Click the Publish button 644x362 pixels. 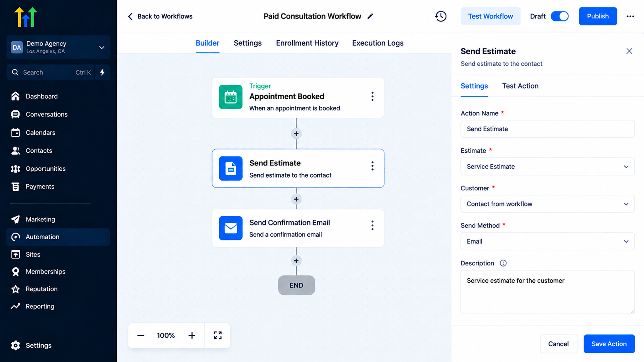coord(598,16)
